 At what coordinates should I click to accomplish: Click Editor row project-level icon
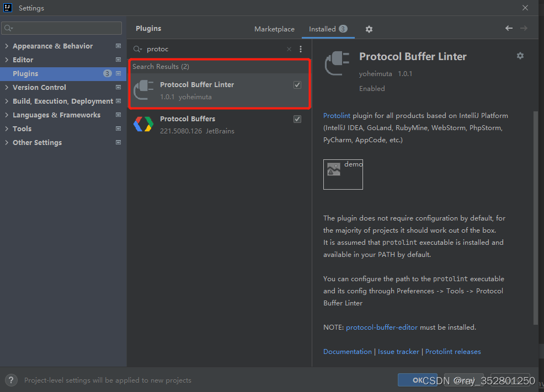point(118,60)
